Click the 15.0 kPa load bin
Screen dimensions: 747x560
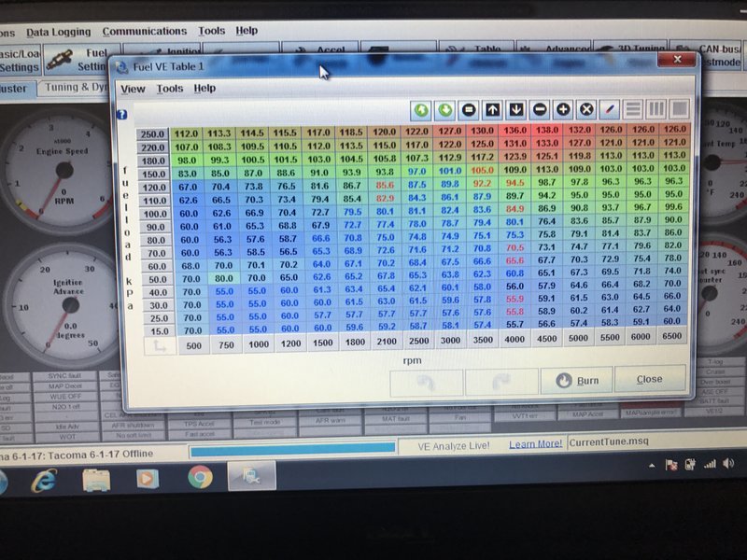pos(159,331)
